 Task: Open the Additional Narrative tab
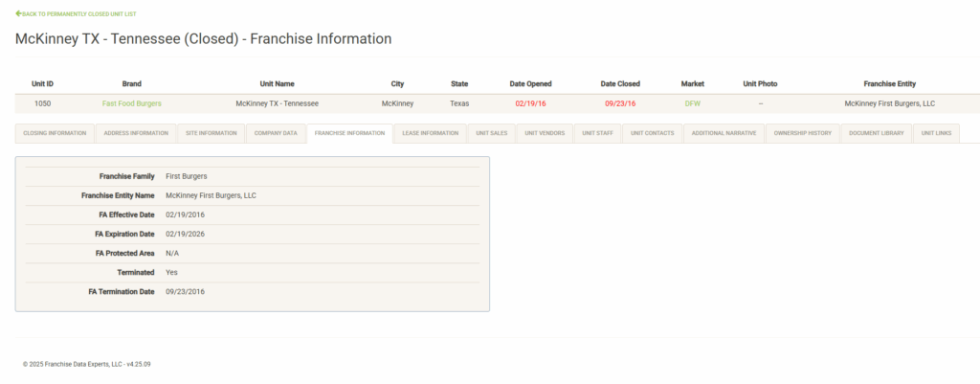(724, 133)
